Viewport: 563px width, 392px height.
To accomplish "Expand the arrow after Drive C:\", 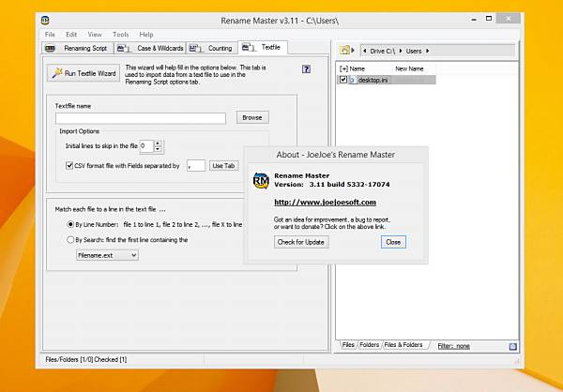I will tap(401, 51).
